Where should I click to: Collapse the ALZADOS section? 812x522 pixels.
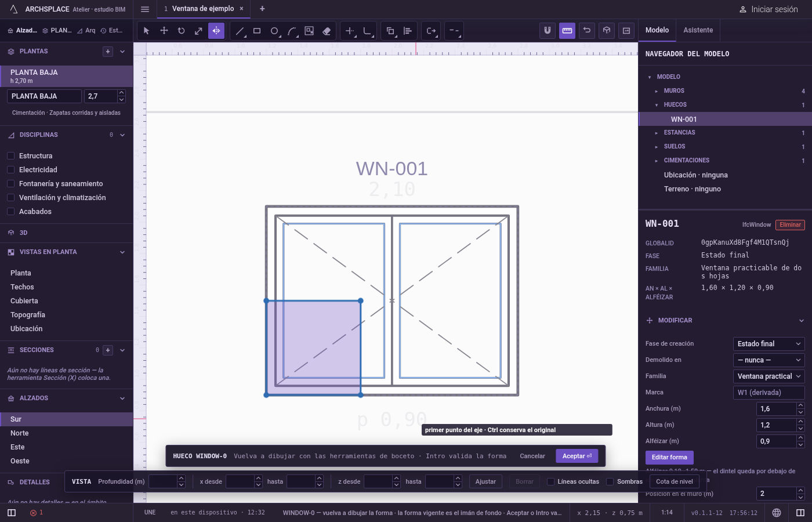[x=122, y=398]
